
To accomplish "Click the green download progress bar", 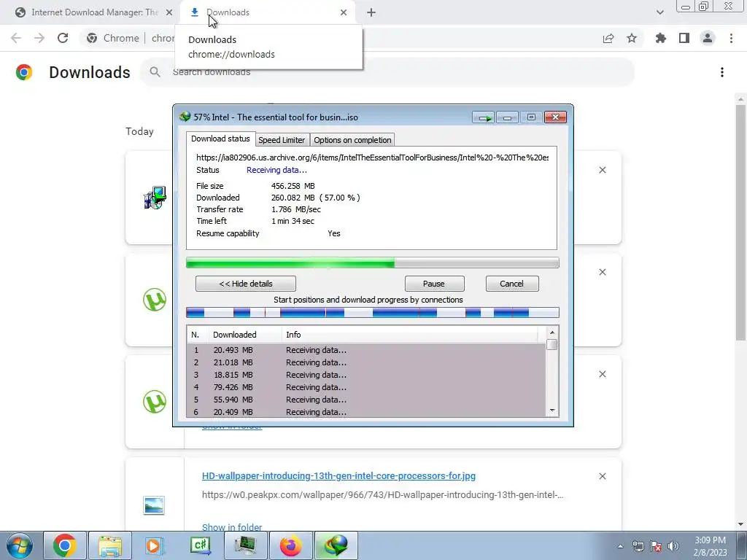I will pyautogui.click(x=373, y=262).
